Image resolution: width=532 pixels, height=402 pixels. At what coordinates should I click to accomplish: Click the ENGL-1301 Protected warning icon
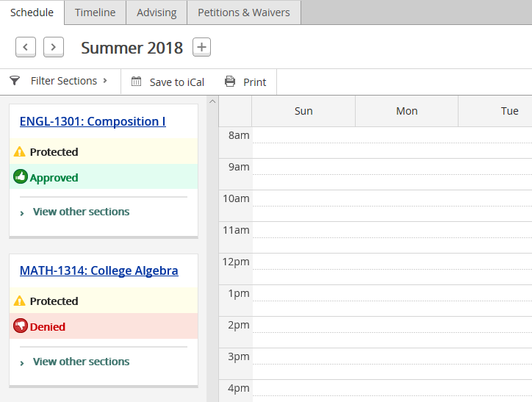(x=19, y=151)
